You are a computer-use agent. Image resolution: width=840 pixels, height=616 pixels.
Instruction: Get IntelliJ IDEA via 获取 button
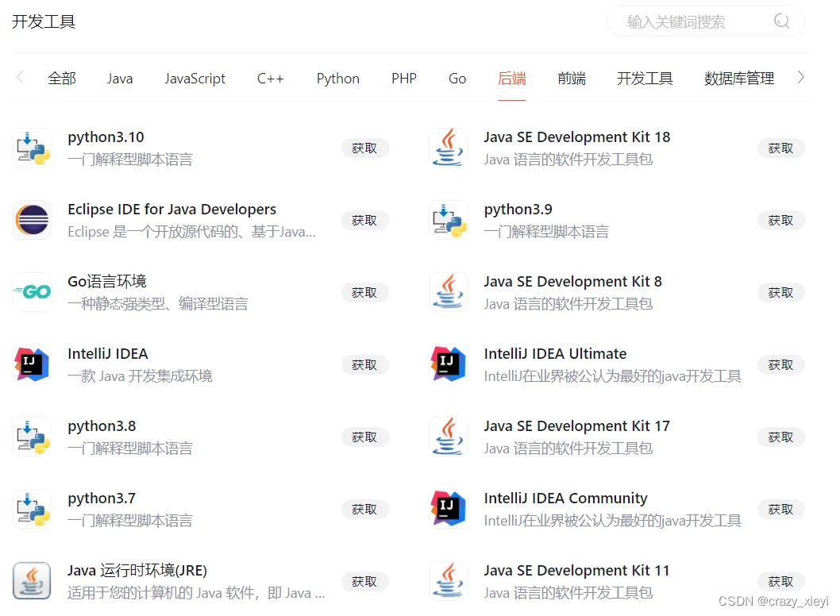tap(365, 365)
